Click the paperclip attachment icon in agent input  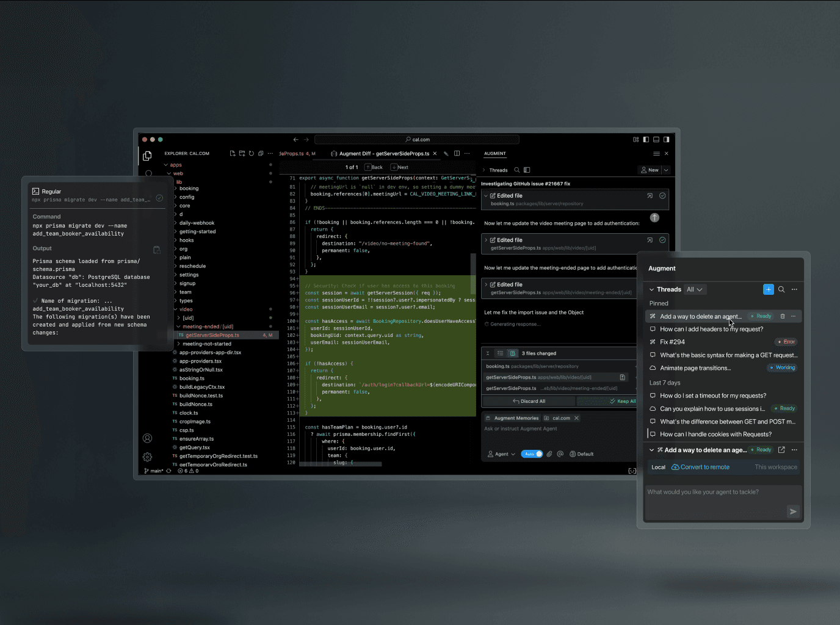(x=549, y=453)
